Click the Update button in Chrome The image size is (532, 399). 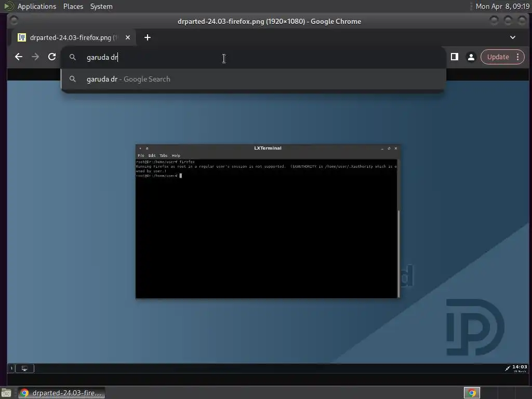click(498, 57)
